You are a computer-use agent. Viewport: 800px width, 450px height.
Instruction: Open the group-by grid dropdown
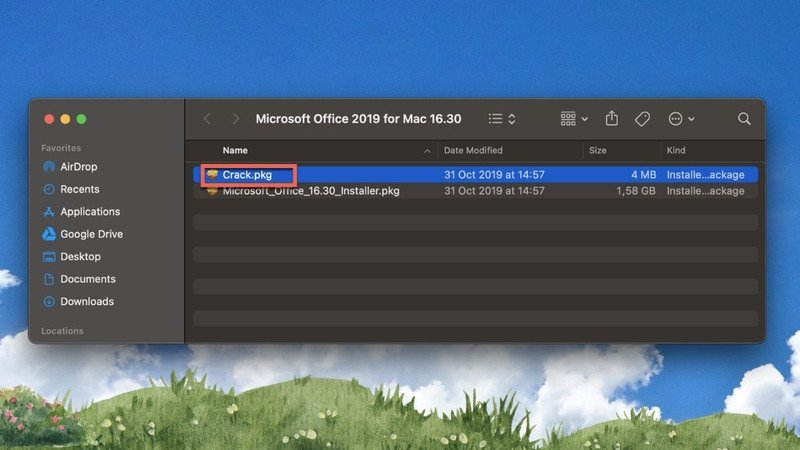coord(574,119)
